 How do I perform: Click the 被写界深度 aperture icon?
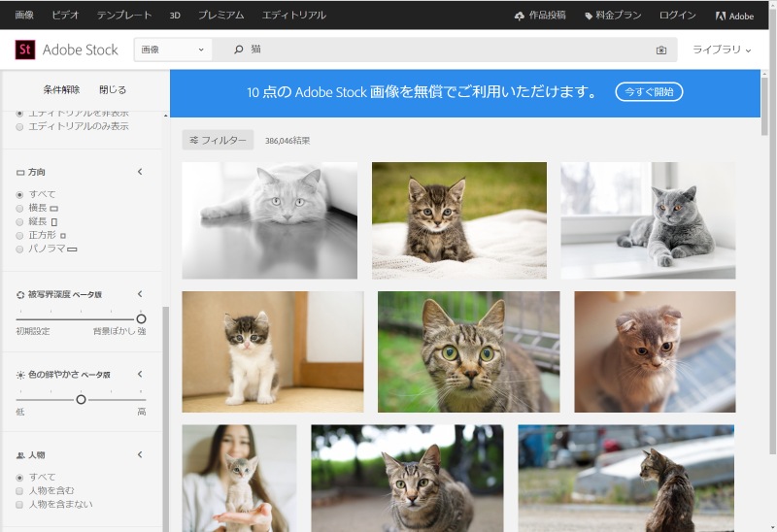coord(20,295)
